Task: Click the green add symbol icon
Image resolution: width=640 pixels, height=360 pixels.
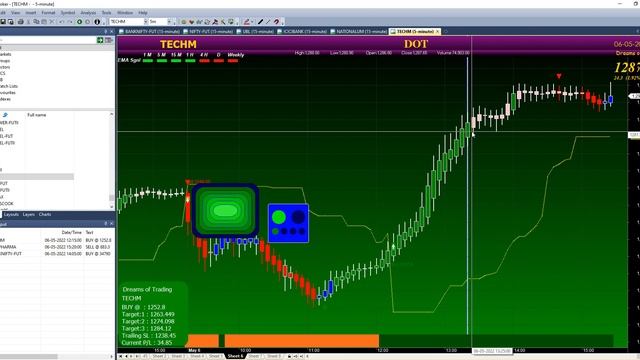Action: [x=100, y=40]
